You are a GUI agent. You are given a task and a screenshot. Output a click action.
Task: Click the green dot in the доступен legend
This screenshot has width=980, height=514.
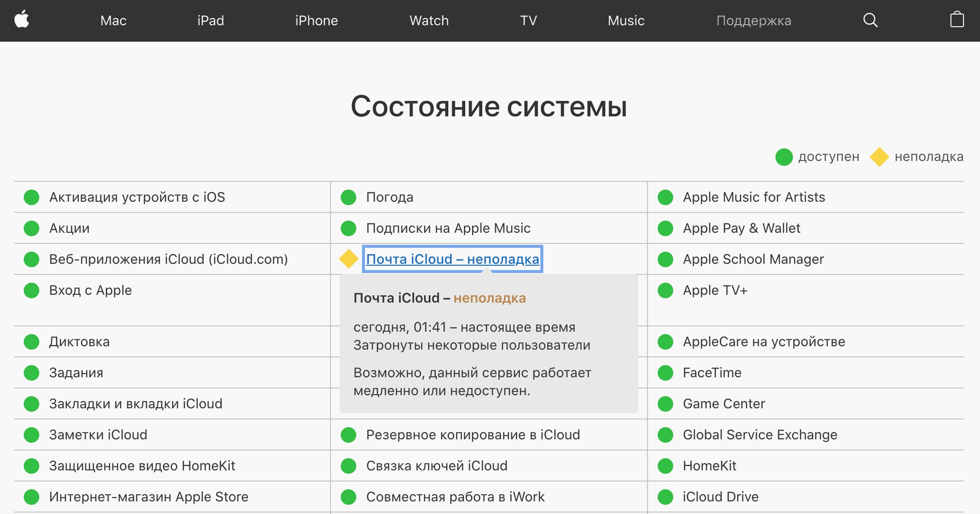pos(784,157)
